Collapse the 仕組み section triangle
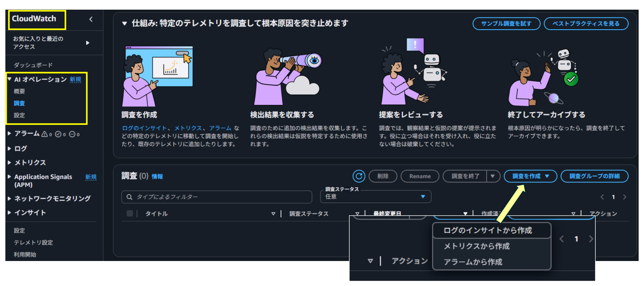This screenshot has width=644, height=286. (124, 24)
